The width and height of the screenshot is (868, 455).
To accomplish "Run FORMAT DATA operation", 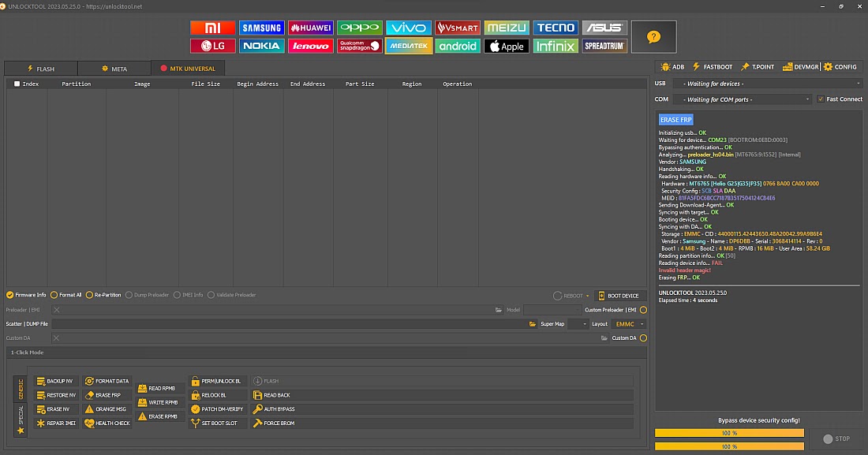I will pos(107,382).
